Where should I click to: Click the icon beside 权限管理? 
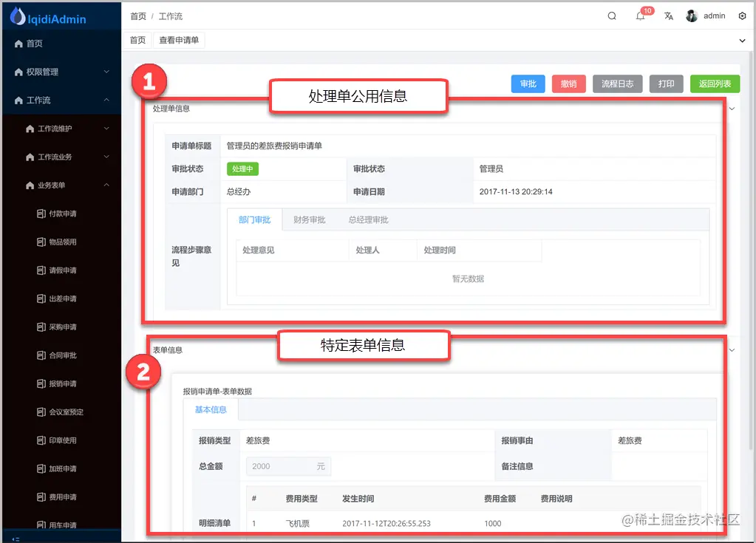(18, 72)
